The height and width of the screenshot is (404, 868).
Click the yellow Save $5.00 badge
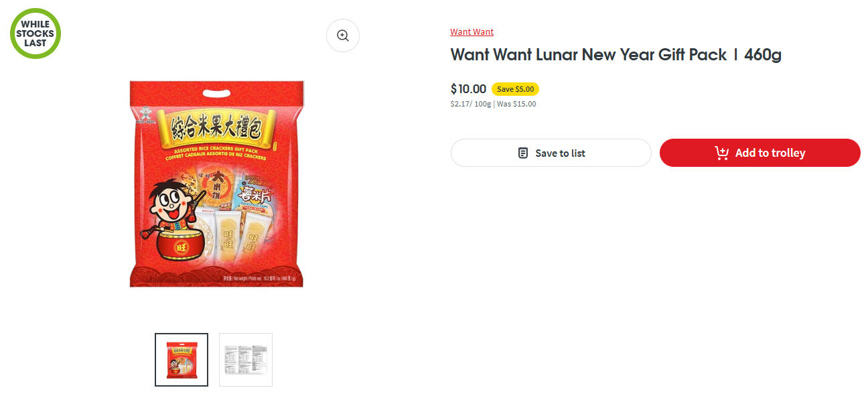click(x=515, y=89)
